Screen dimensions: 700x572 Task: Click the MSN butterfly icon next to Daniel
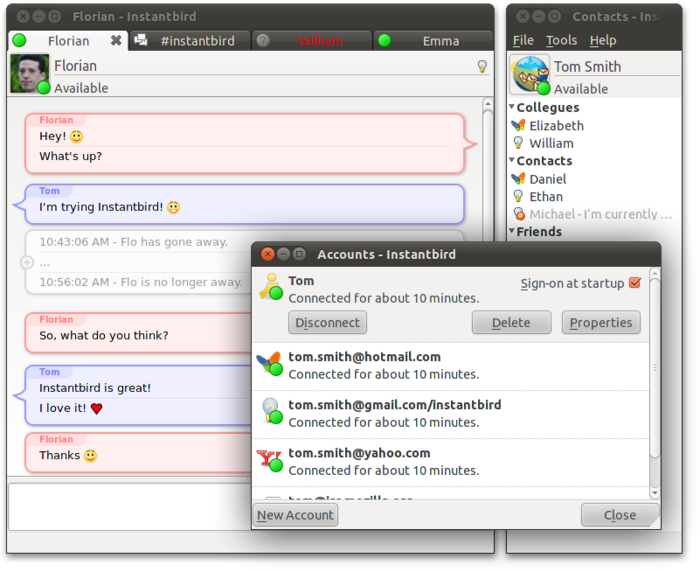(518, 179)
